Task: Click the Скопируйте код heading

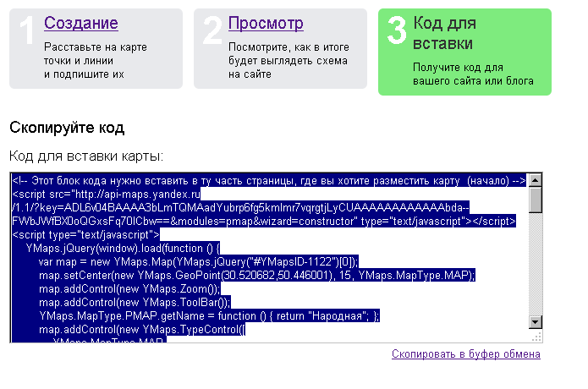Action: click(x=67, y=128)
